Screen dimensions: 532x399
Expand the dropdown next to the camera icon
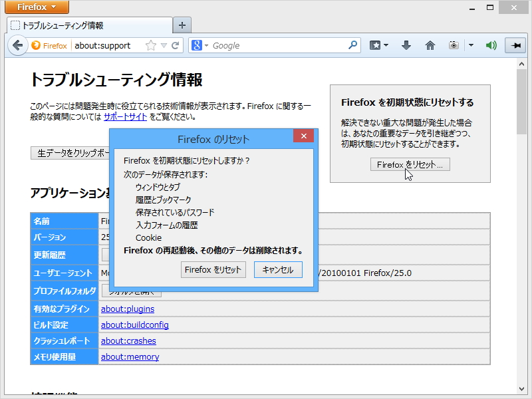tap(470, 45)
